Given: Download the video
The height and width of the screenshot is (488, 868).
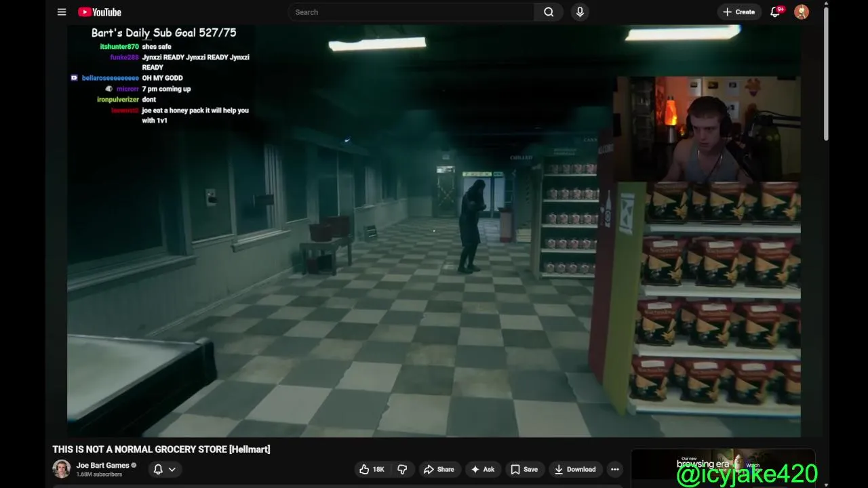Looking at the screenshot, I should click(x=575, y=469).
